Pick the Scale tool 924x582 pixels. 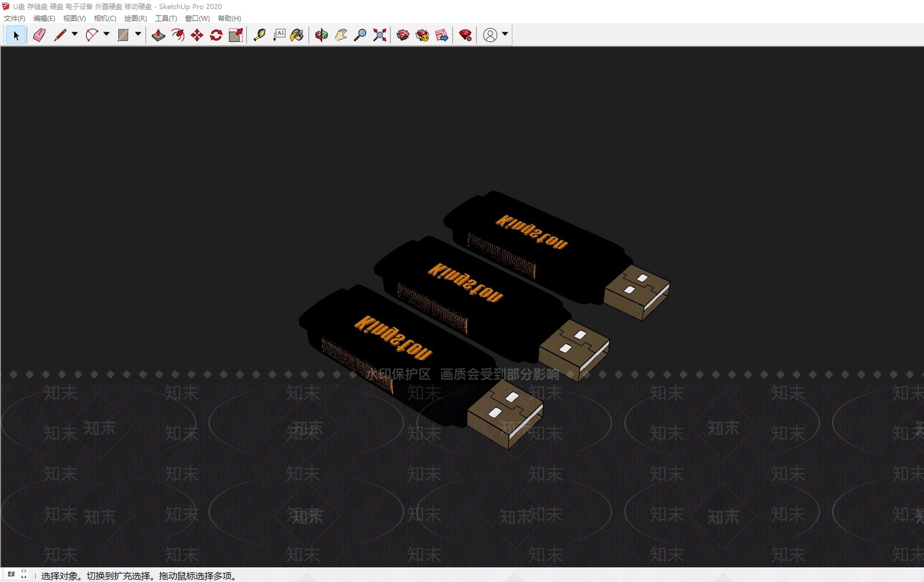coord(236,35)
